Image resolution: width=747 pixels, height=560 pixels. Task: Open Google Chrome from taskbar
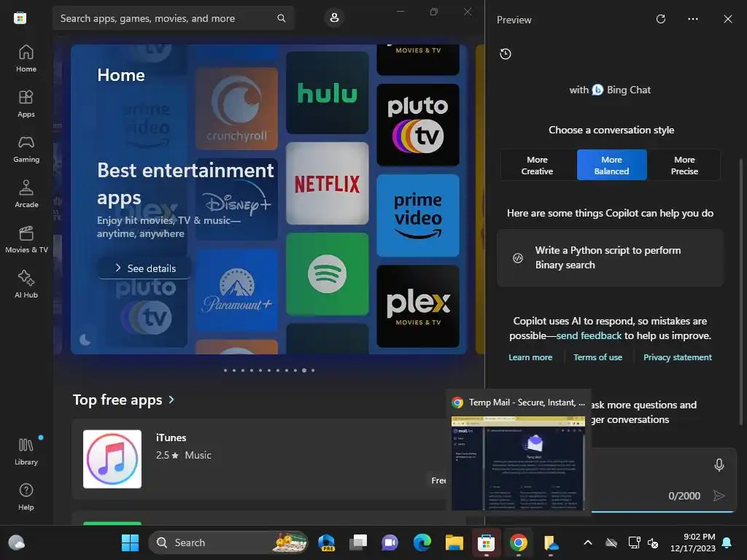click(519, 542)
